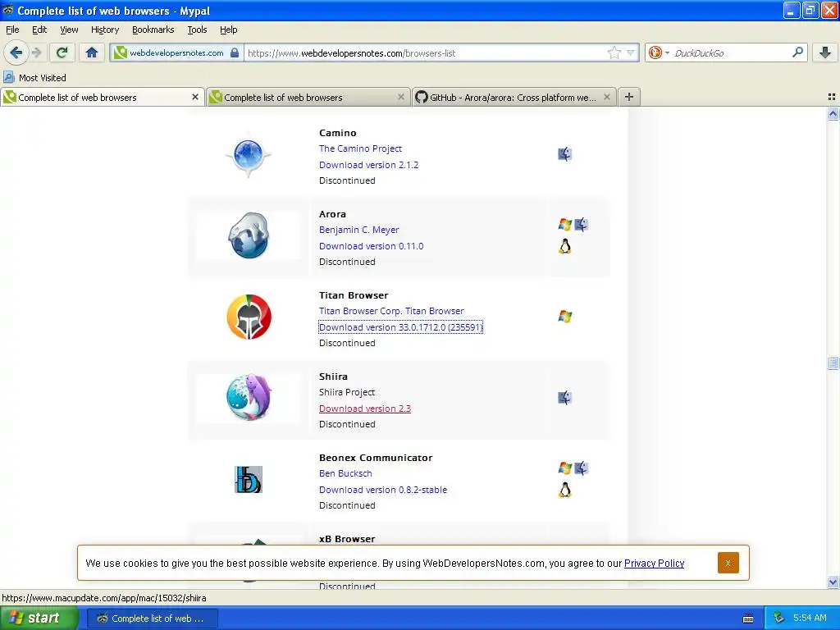This screenshot has height=630, width=840.
Task: Open the tab groups grid icon
Action: point(832,97)
